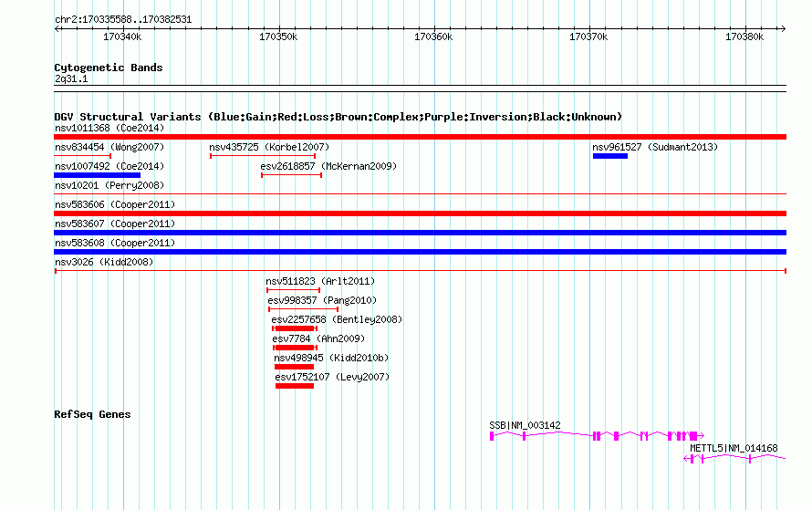812x510 pixels.
Task: Click the nsv435725 (Korbel2007) label
Action: [x=269, y=147]
